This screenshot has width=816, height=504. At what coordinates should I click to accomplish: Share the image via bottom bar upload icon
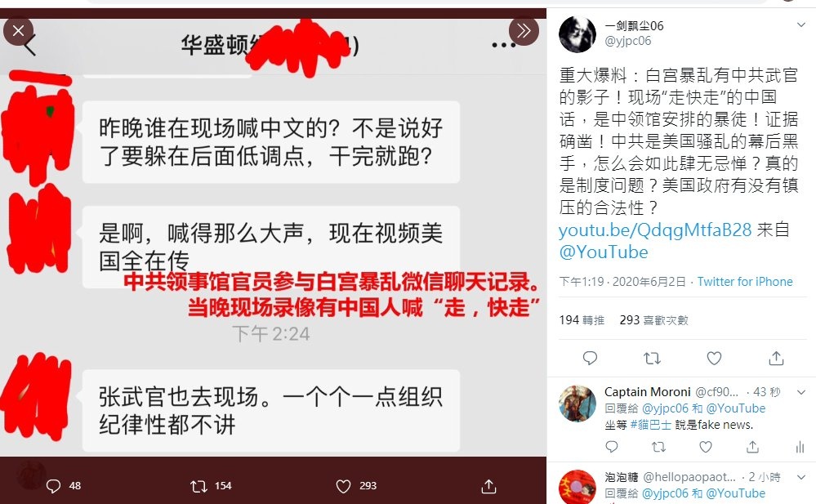(x=488, y=486)
